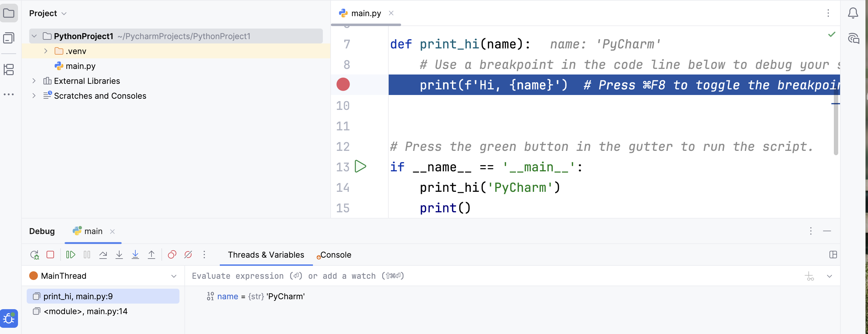This screenshot has height=334, width=868.
Task: Click the Step Over icon
Action: click(x=103, y=255)
